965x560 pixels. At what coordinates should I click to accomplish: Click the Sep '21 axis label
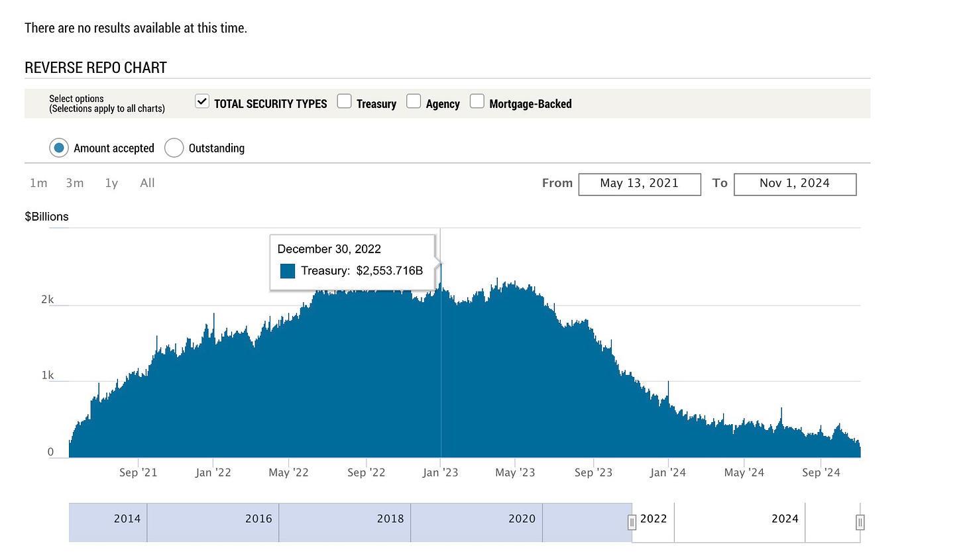[138, 473]
